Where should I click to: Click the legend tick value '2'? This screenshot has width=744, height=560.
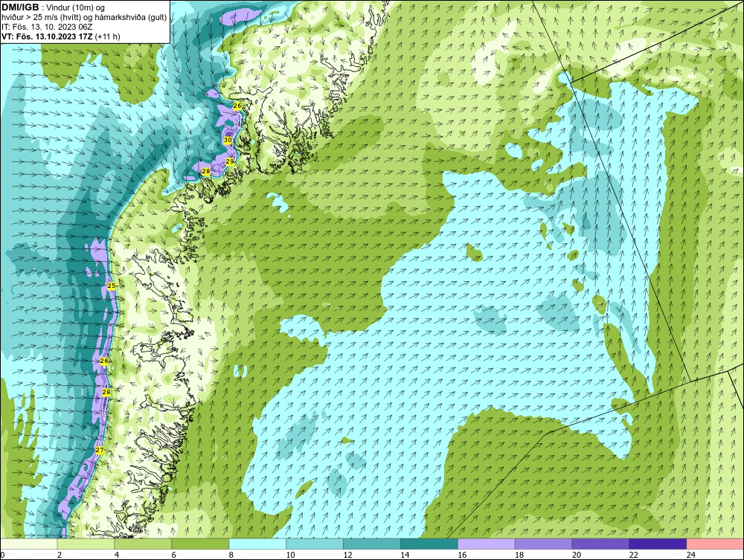(60, 555)
